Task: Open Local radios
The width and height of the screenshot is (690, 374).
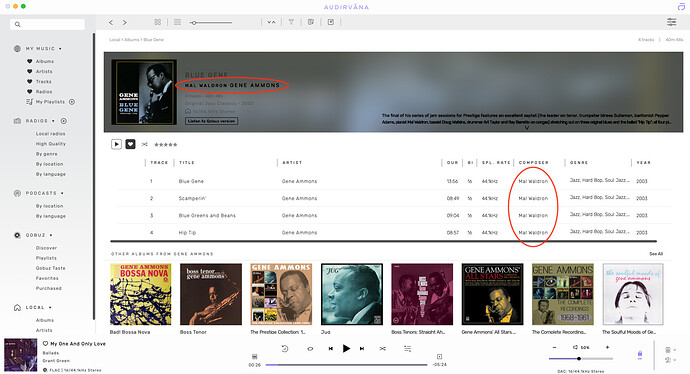Action: (x=51, y=133)
